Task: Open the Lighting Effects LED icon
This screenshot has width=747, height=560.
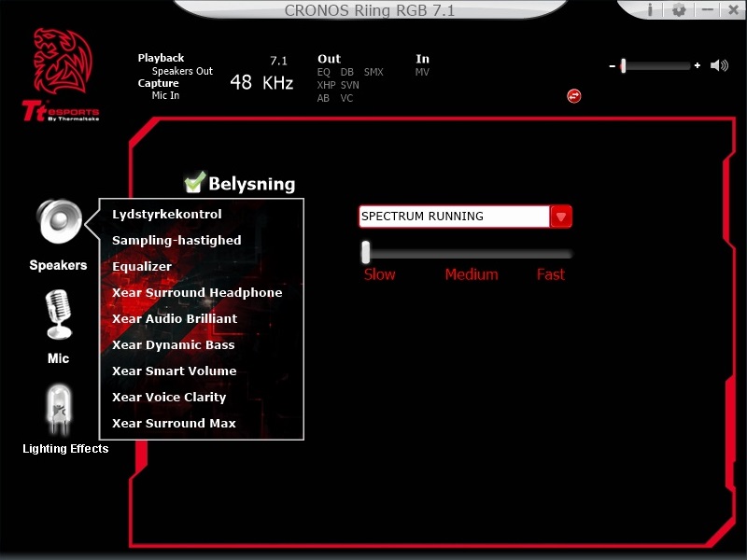Action: point(59,410)
